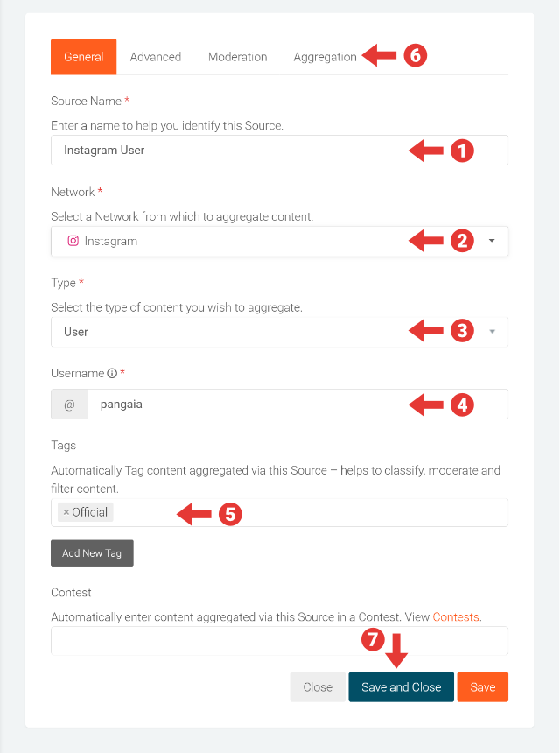
Task: Select the General tab
Action: point(83,56)
